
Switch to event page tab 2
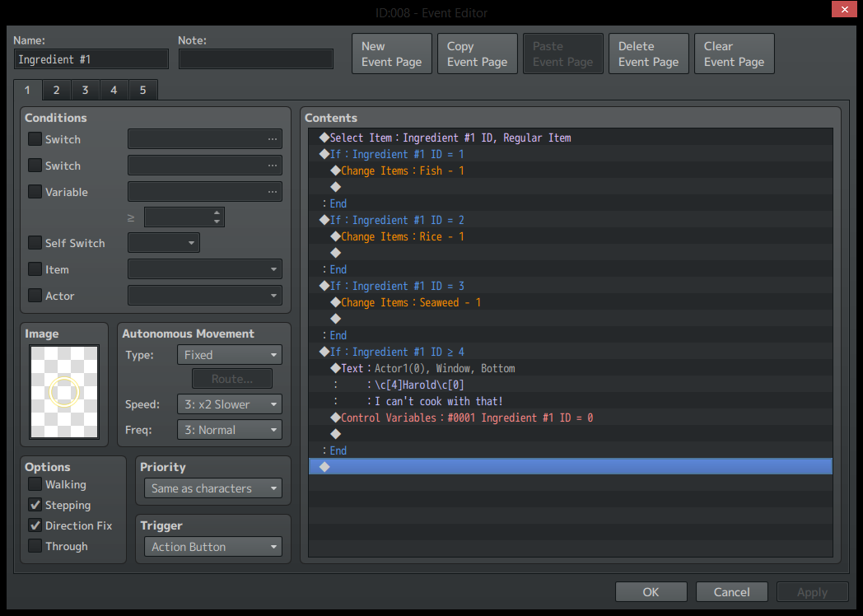[x=56, y=90]
